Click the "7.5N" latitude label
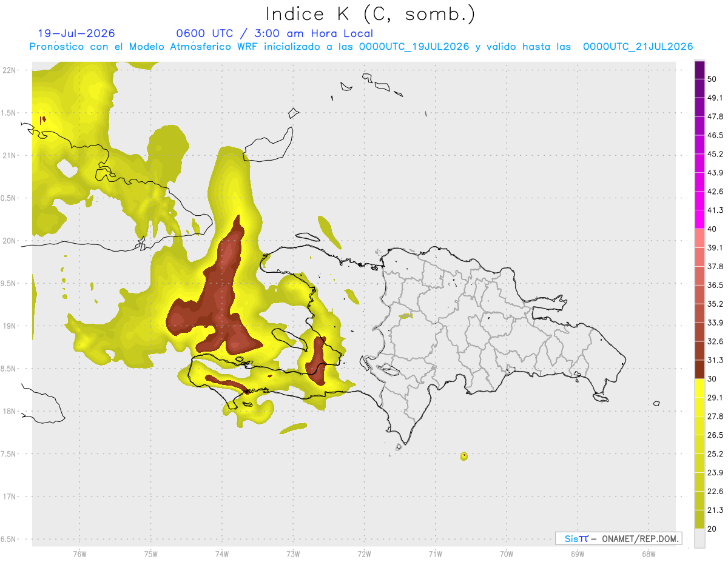The width and height of the screenshot is (728, 562). click(9, 454)
